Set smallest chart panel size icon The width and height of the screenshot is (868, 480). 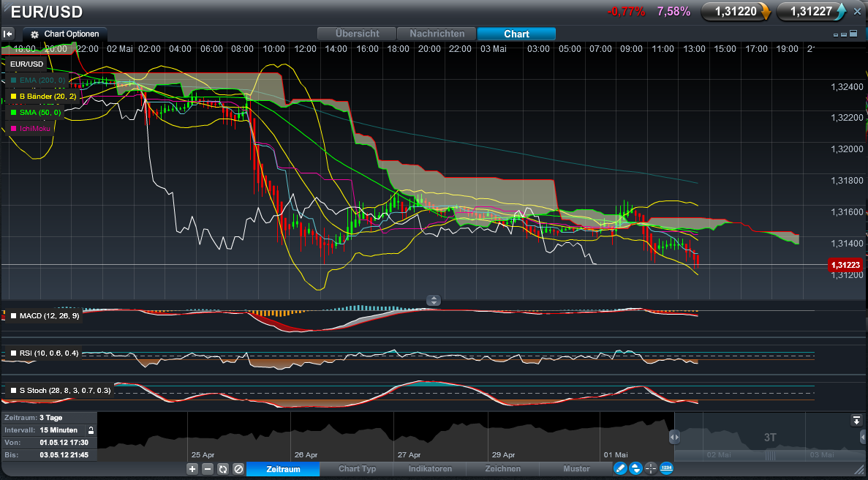coord(837,34)
